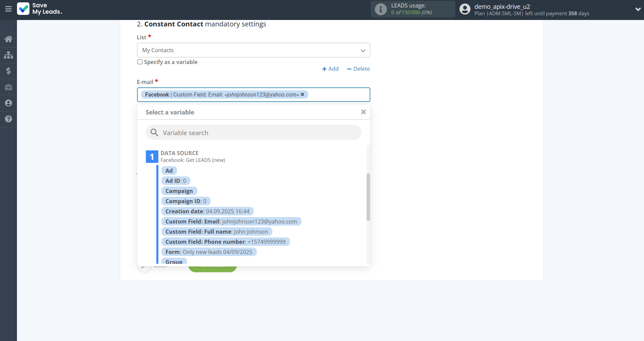This screenshot has height=341, width=644.
Task: Choose the Creation date variable
Action: tap(207, 211)
